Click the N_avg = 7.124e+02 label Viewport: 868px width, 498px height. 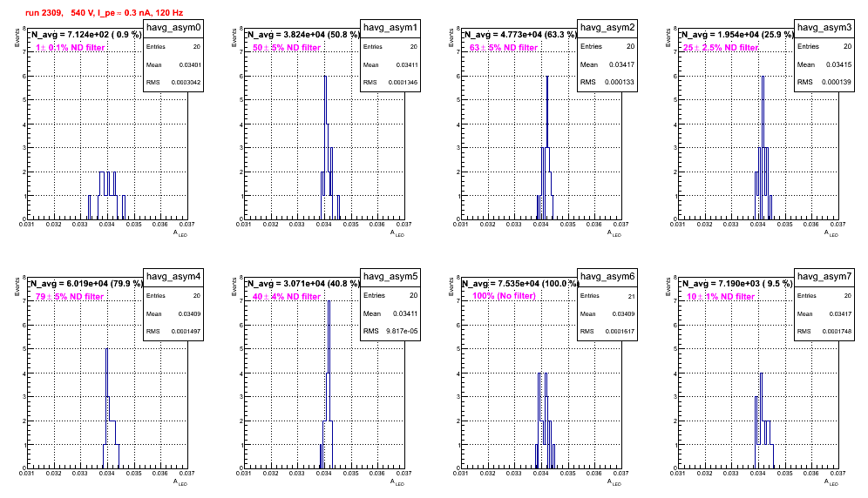coord(85,34)
